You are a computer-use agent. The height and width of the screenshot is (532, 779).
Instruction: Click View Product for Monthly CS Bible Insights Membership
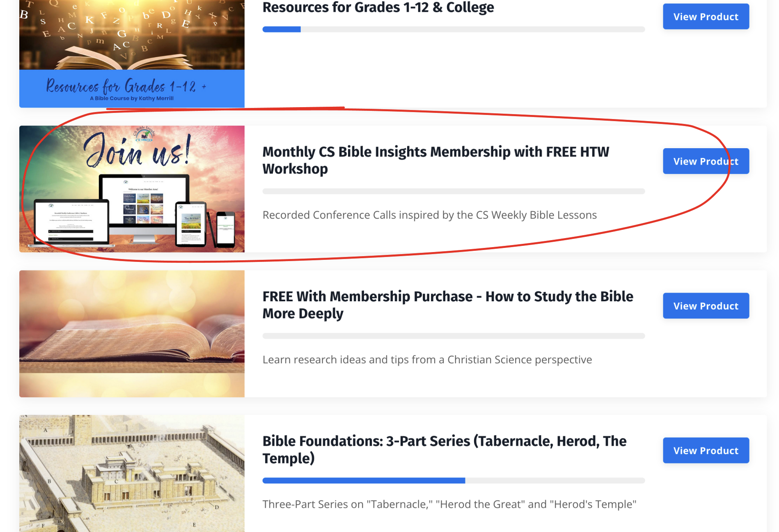click(706, 161)
